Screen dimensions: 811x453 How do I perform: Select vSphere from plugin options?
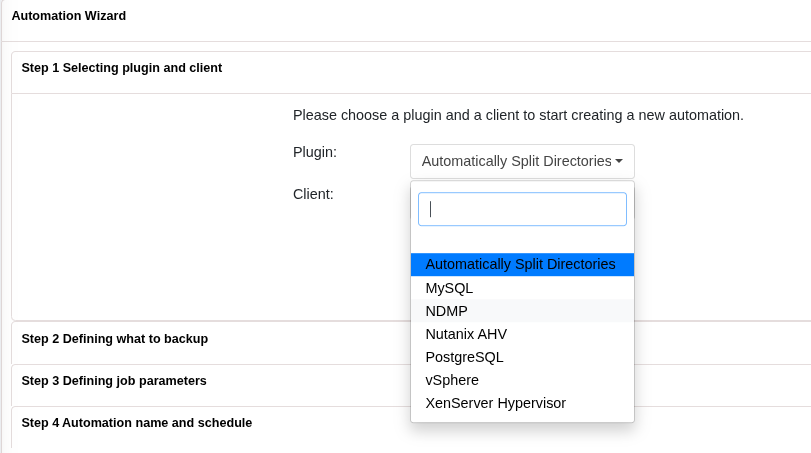click(x=452, y=380)
